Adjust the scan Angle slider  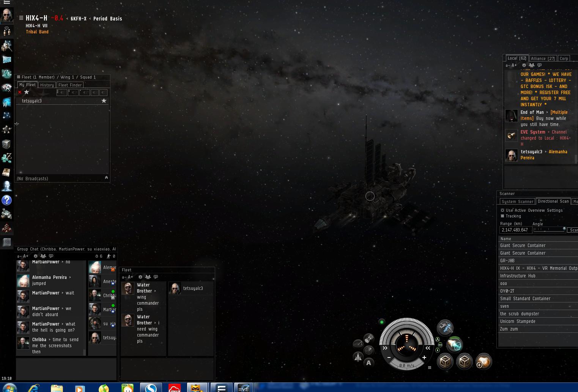pyautogui.click(x=549, y=230)
